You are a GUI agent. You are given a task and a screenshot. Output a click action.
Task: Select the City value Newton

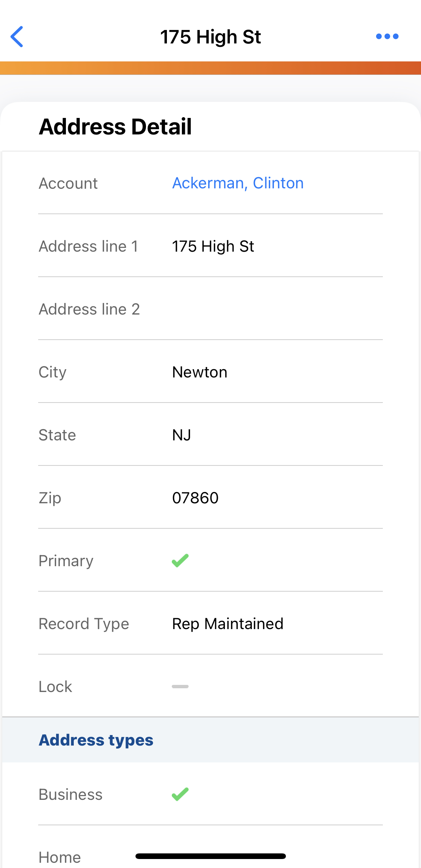pyautogui.click(x=199, y=372)
